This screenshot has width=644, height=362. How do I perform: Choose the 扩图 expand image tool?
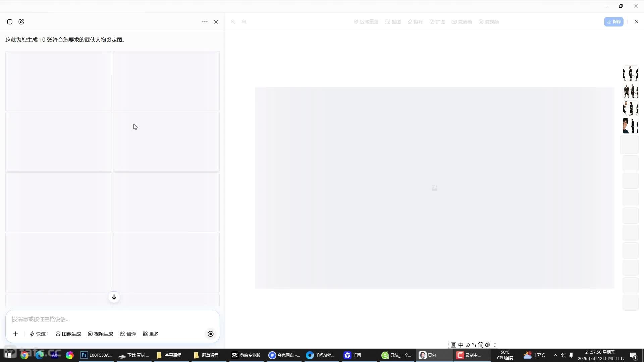point(437,22)
